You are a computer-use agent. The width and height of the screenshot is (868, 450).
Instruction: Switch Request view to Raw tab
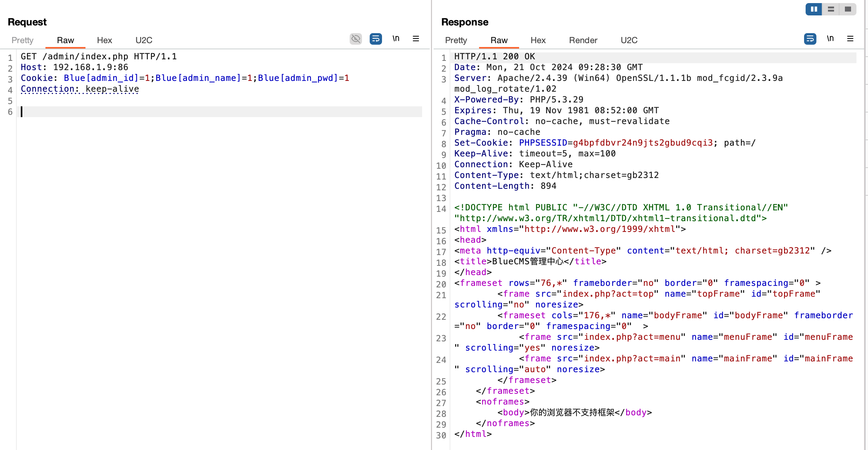click(x=65, y=40)
